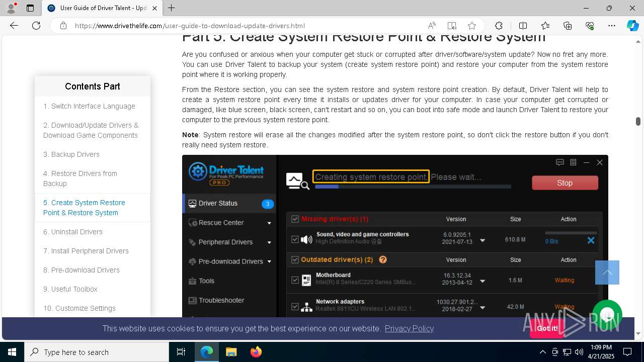Screen dimensions: 644x362
Task: Reload the page with the refresh icon
Action: point(36,26)
